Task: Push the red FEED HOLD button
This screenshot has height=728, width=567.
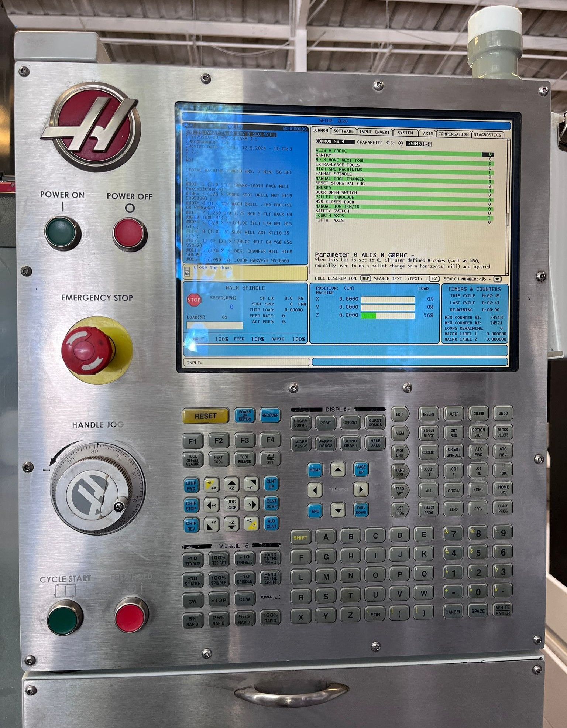Action: coord(131,615)
